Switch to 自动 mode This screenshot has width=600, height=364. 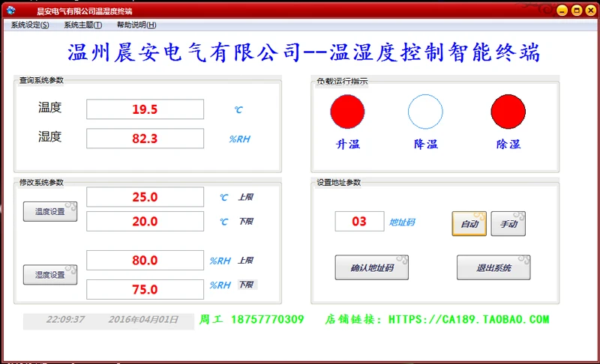click(469, 223)
